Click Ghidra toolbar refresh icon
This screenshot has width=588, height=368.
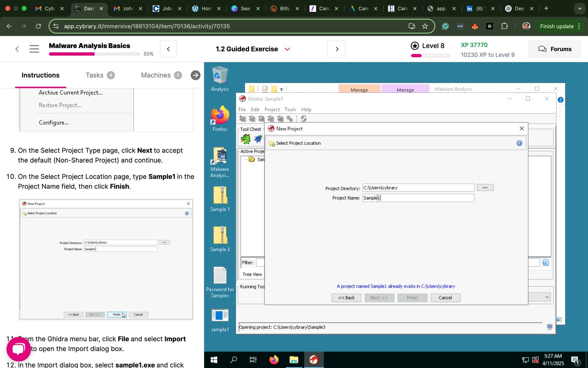(303, 119)
